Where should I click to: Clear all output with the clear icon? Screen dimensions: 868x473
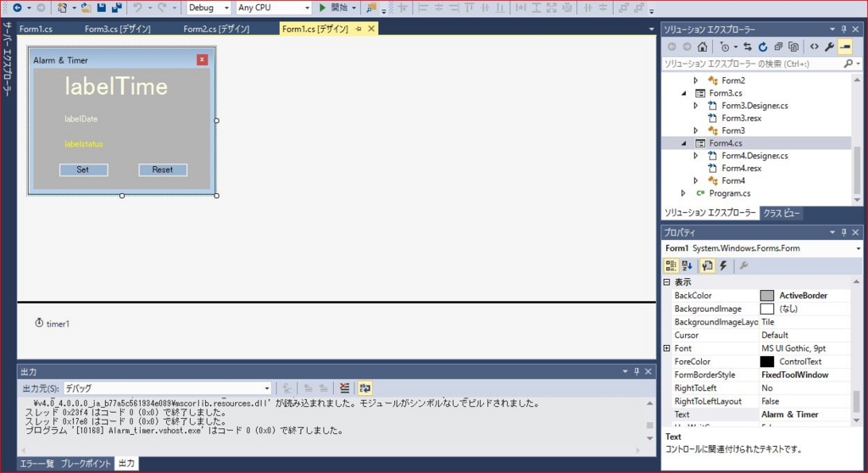pyautogui.click(x=344, y=388)
